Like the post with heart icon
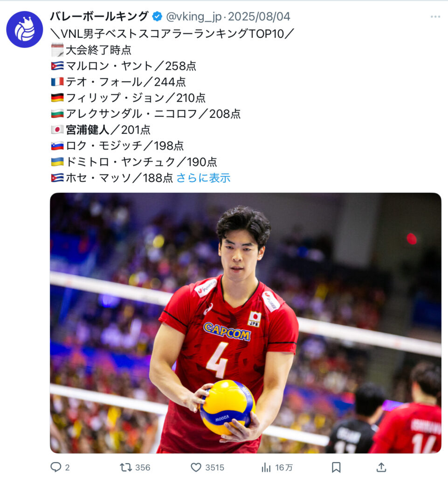 pyautogui.click(x=196, y=467)
